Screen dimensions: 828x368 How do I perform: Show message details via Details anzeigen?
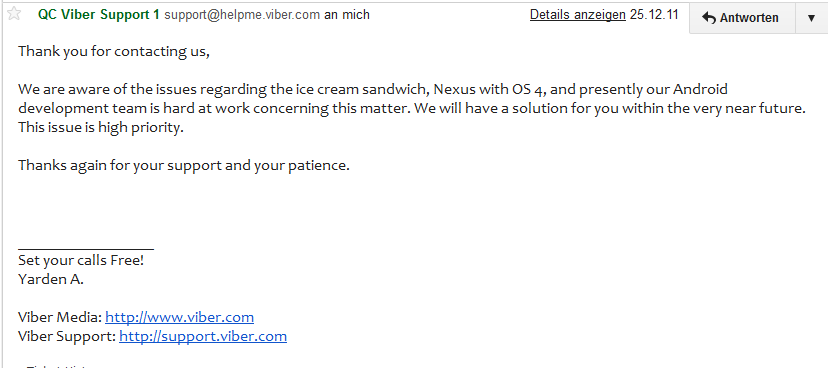578,15
